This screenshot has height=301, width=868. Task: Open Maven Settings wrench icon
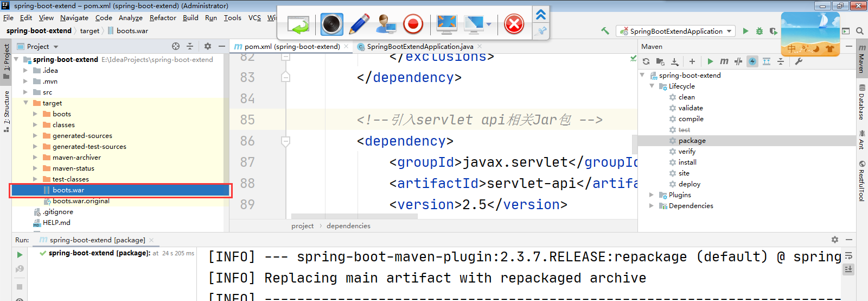pyautogui.click(x=799, y=61)
